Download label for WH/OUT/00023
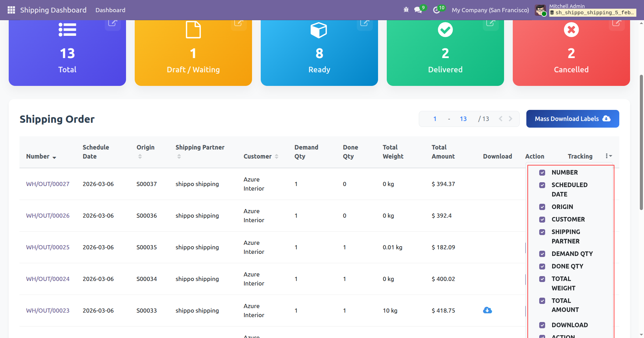This screenshot has height=338, width=644. (487, 310)
